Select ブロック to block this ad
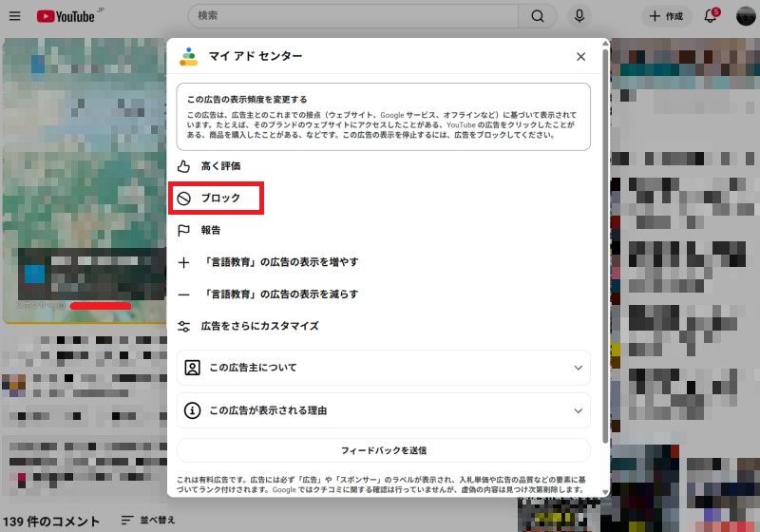This screenshot has height=532, width=760. point(219,199)
